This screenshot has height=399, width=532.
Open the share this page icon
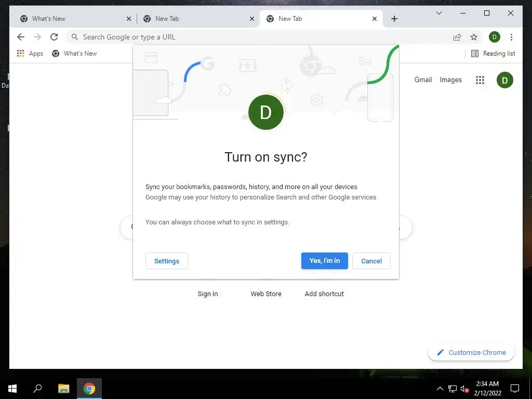[x=457, y=37]
